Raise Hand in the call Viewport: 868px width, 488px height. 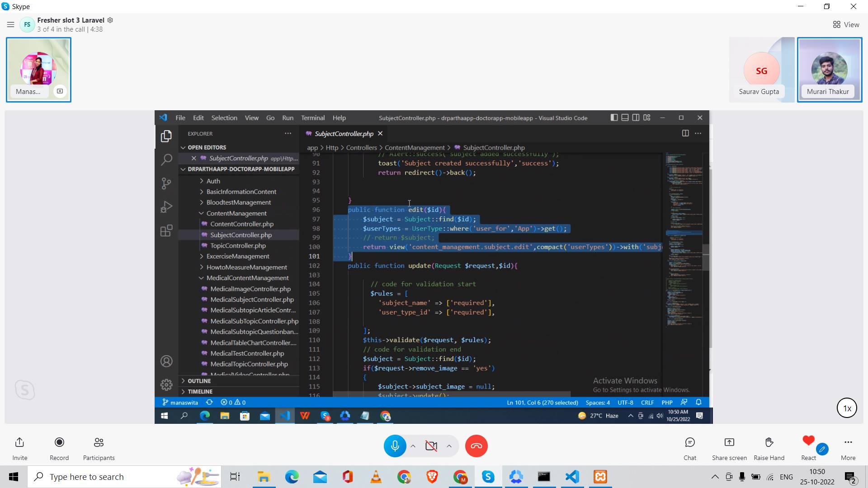click(769, 448)
